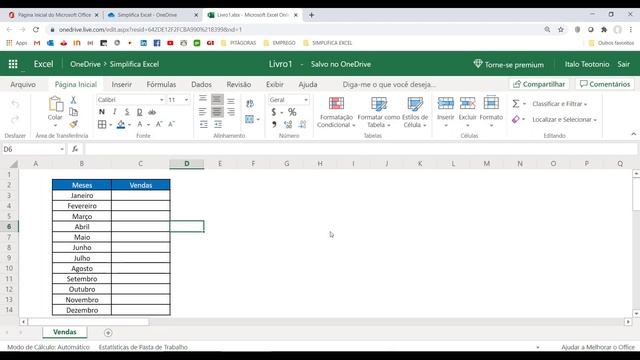Switch to the Revisão tab
Image resolution: width=640 pixels, height=360 pixels.
[x=239, y=84]
